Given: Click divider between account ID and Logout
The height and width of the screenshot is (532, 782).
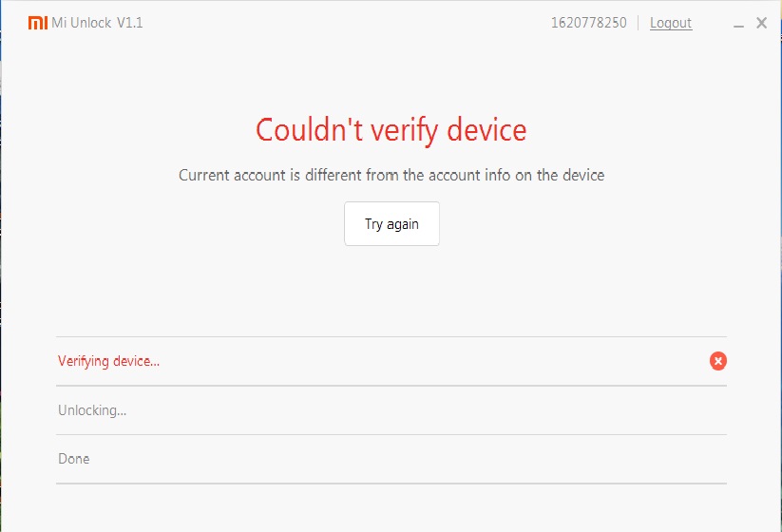Looking at the screenshot, I should coord(639,23).
